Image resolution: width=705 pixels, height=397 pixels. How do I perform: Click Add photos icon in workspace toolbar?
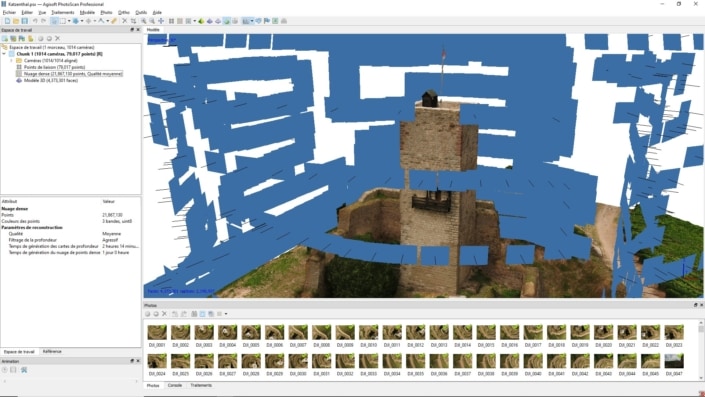(13, 39)
